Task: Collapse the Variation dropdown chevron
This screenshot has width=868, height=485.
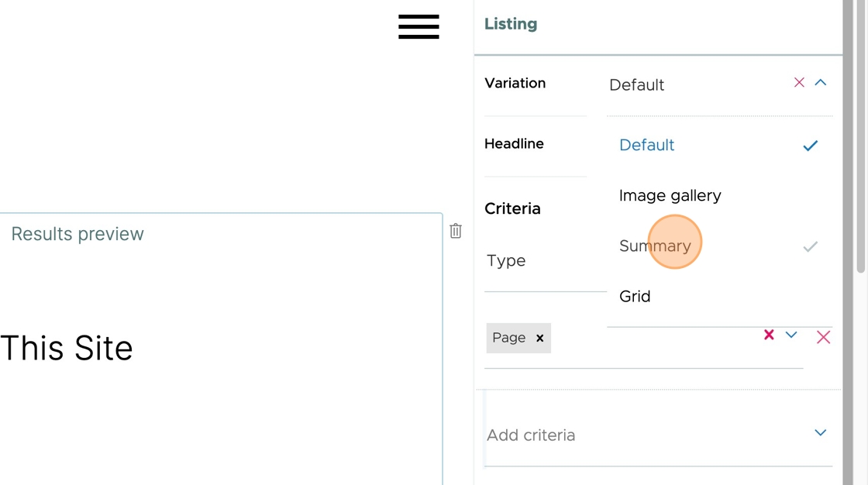Action: coord(821,82)
